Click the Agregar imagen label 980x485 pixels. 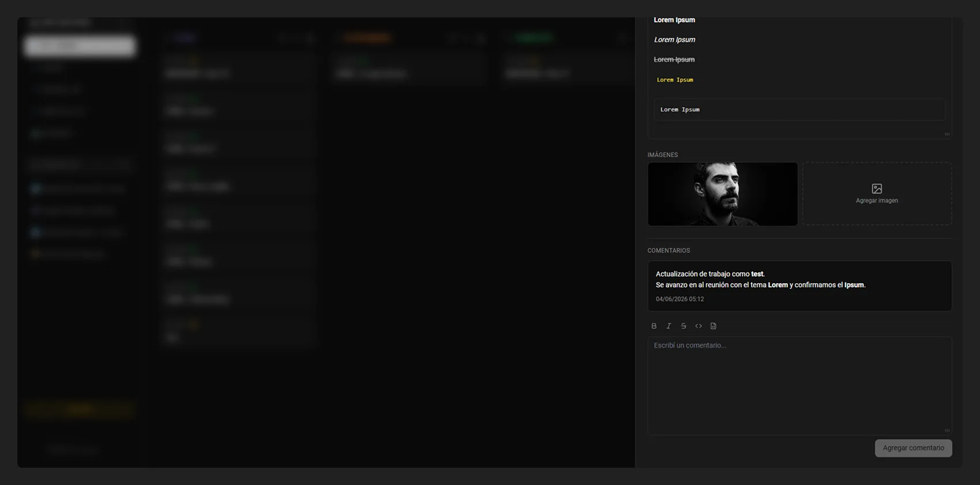(x=877, y=201)
